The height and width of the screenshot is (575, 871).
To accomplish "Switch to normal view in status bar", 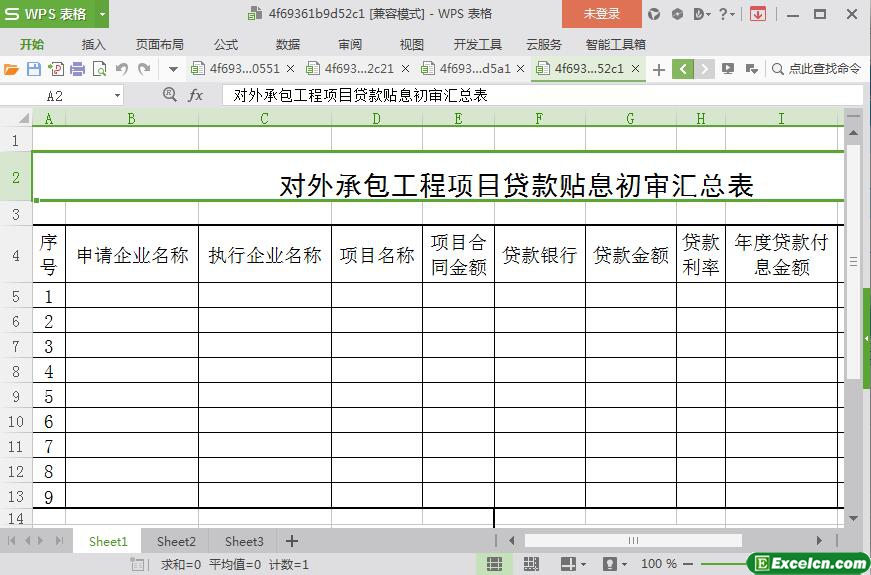I will click(x=494, y=564).
